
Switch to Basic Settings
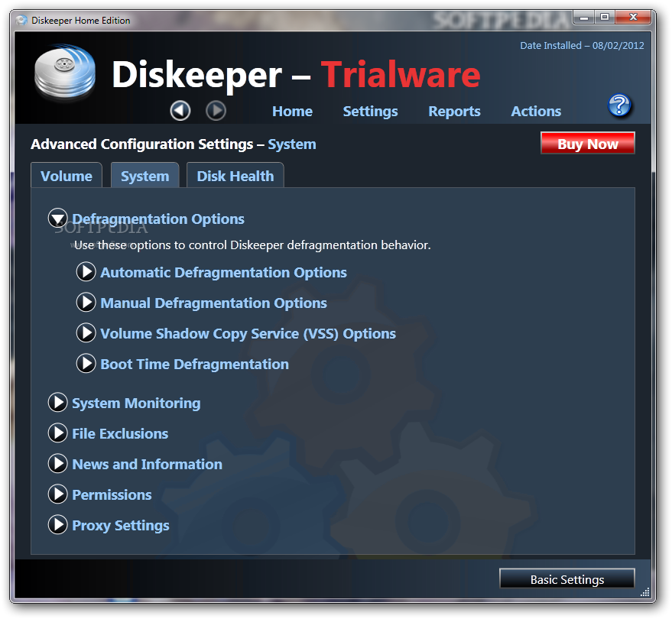(x=567, y=579)
